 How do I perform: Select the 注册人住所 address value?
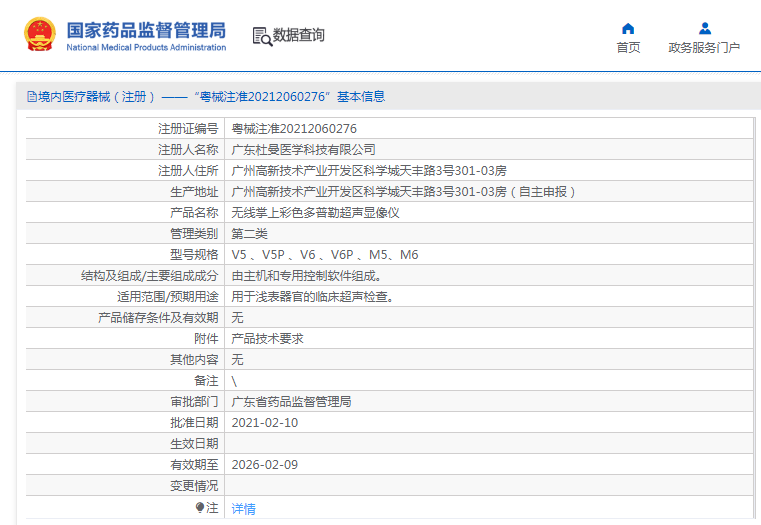pyautogui.click(x=369, y=171)
